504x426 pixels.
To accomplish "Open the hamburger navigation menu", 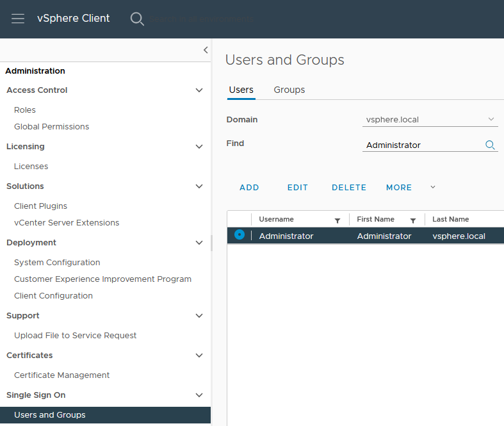I will pyautogui.click(x=18, y=19).
